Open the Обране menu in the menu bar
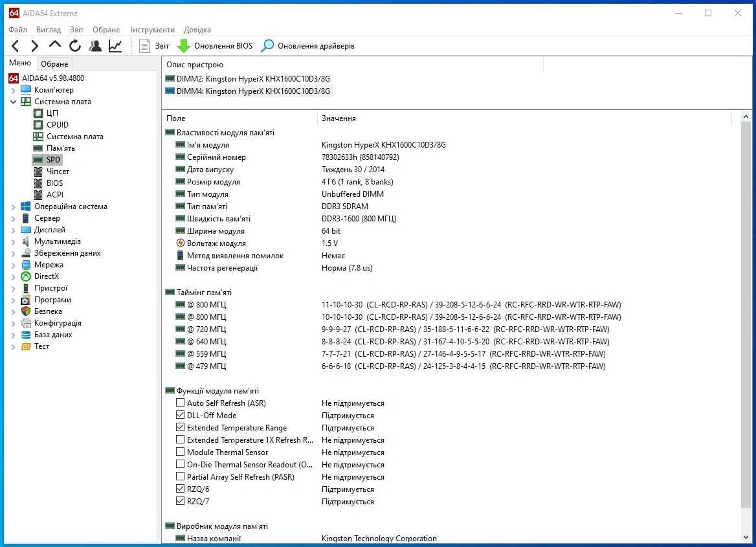Screen dimensions: 756x547 coord(106,29)
